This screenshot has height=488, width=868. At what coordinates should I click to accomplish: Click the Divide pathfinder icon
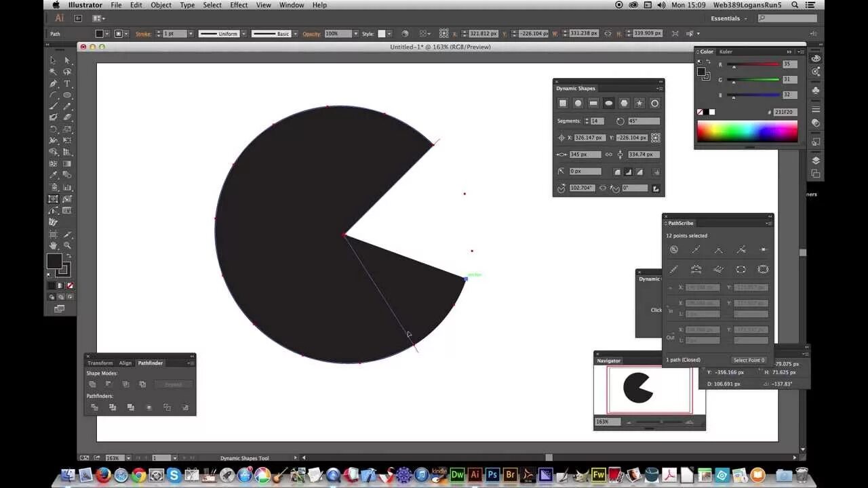(94, 407)
